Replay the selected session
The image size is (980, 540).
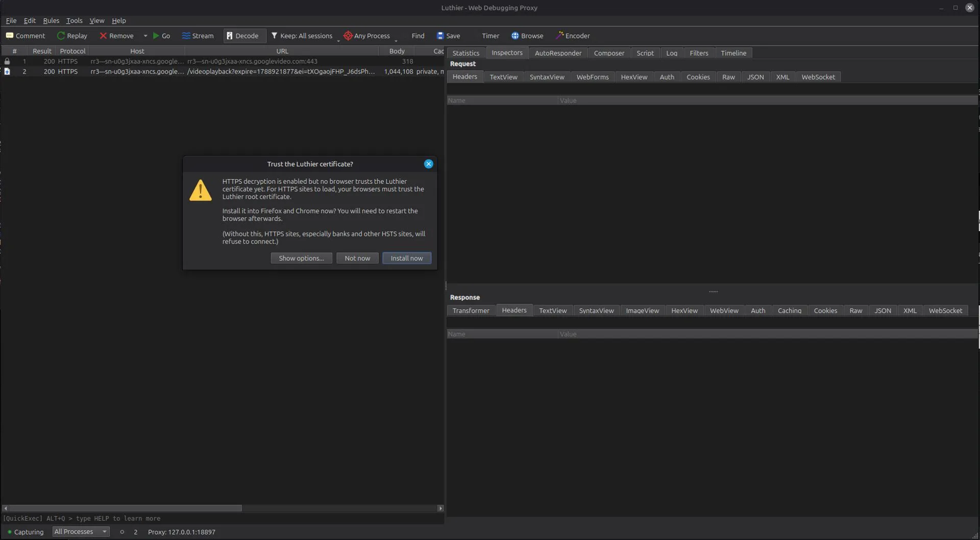click(x=71, y=36)
